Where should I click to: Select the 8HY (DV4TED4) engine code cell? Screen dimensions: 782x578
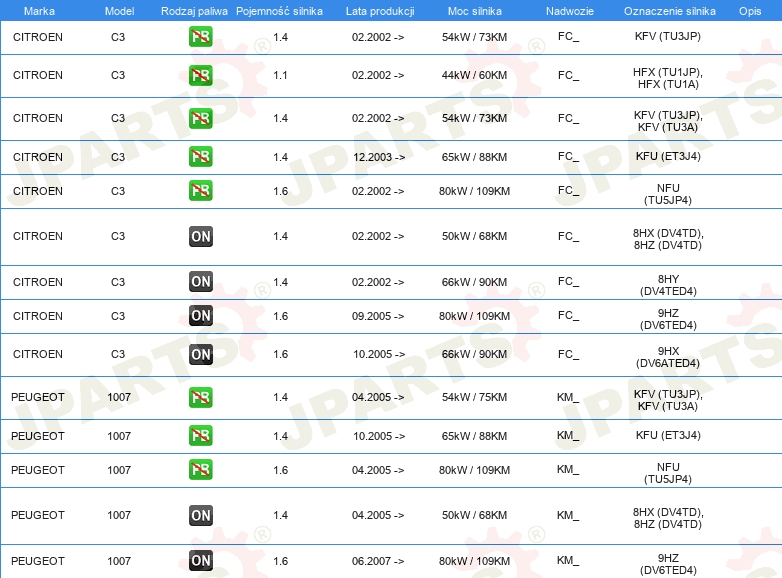coord(668,285)
